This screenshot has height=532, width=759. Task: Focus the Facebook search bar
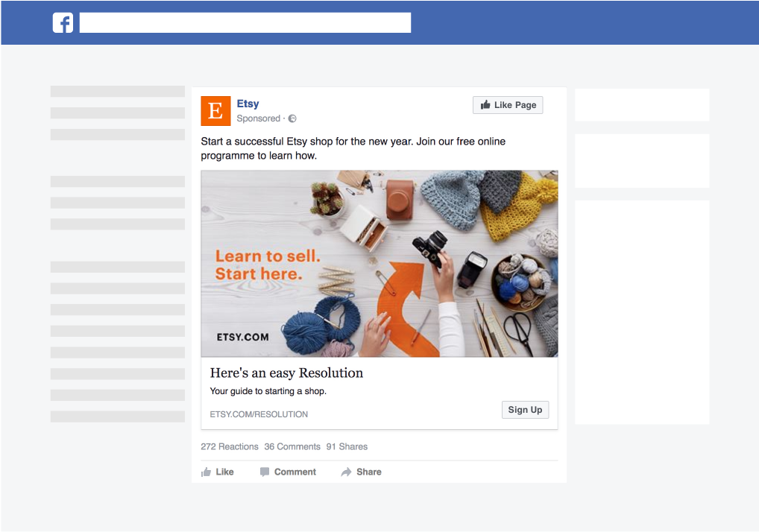click(x=245, y=23)
